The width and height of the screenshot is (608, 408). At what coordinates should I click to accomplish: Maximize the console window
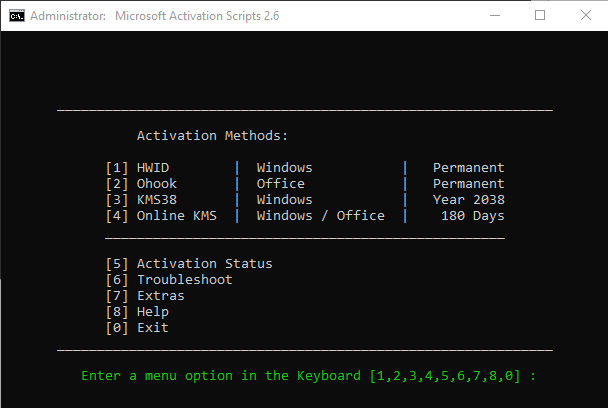540,16
